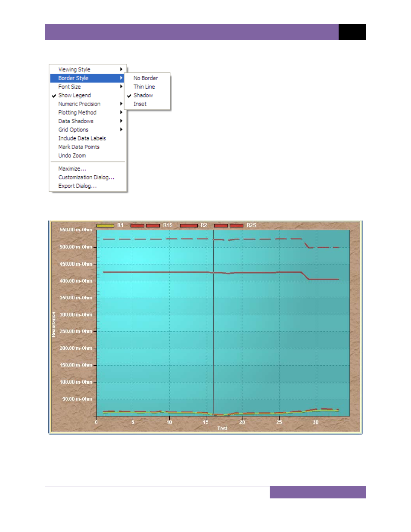Open the Grid Options submenu

[x=87, y=130]
